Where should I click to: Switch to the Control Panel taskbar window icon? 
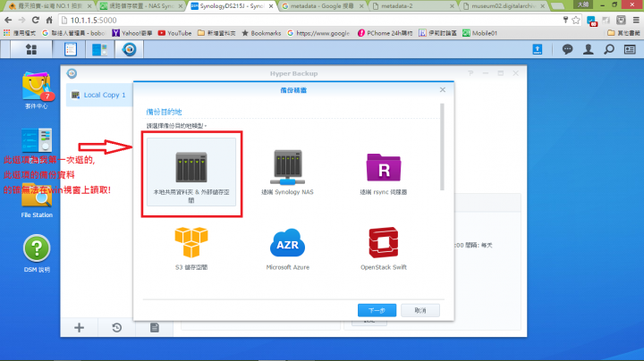[99, 50]
